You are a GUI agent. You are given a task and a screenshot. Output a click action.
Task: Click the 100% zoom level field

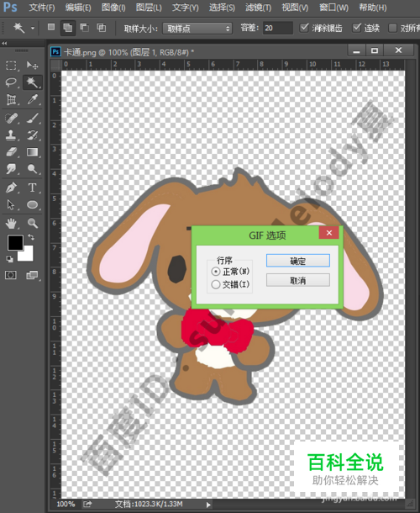[66, 504]
